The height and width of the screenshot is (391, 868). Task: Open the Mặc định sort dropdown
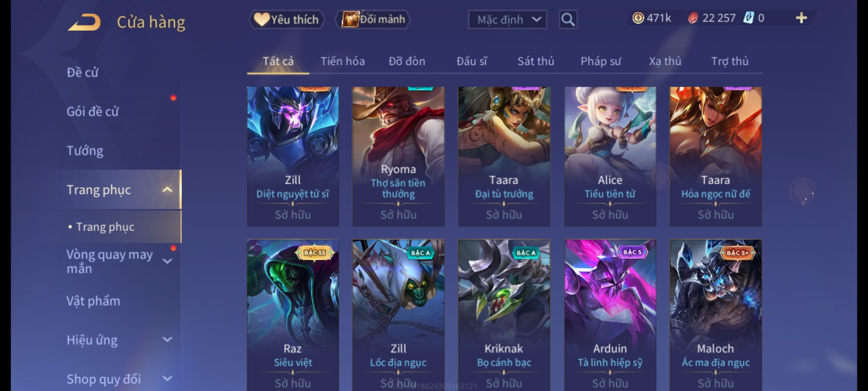click(x=507, y=20)
